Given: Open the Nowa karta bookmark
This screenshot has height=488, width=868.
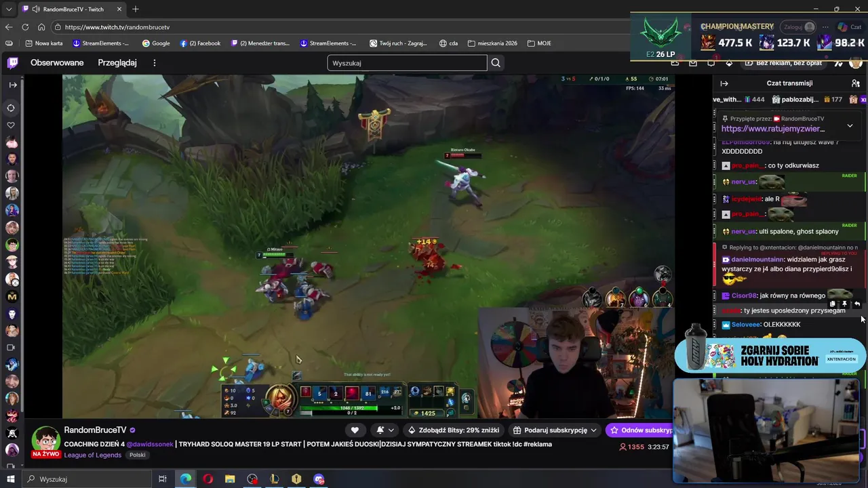Looking at the screenshot, I should 43,43.
